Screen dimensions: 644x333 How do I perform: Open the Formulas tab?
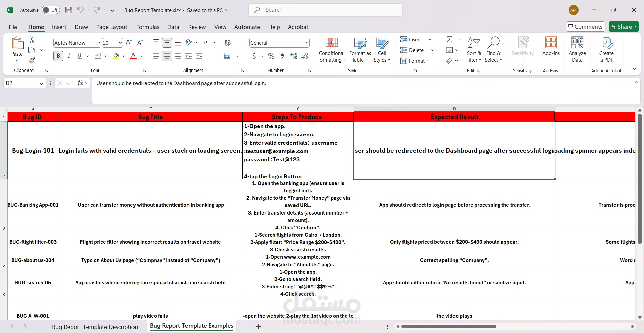point(148,27)
